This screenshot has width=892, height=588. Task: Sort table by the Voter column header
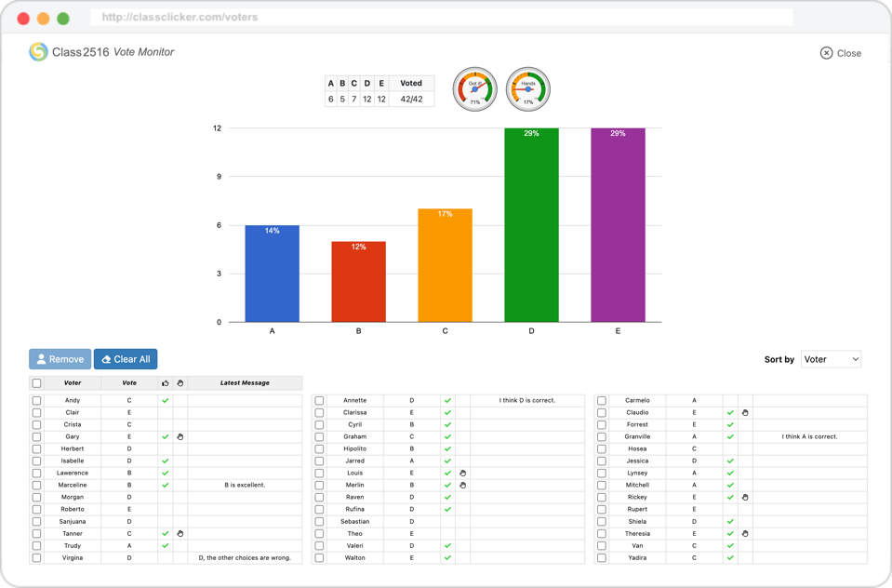coord(73,383)
